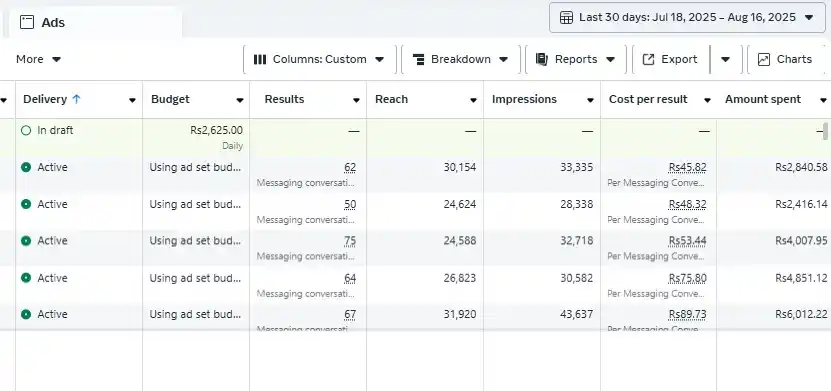This screenshot has width=831, height=391.
Task: Click the 64 results link
Action: click(x=350, y=278)
